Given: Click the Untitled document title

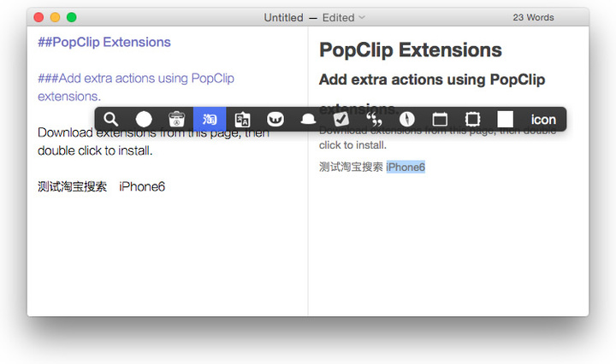Looking at the screenshot, I should pyautogui.click(x=283, y=17).
